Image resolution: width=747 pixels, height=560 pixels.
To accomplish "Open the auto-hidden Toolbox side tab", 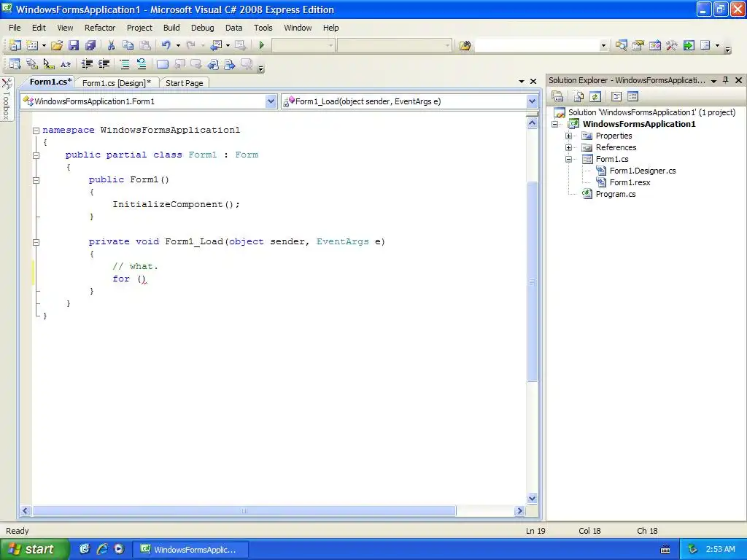I will click(7, 99).
